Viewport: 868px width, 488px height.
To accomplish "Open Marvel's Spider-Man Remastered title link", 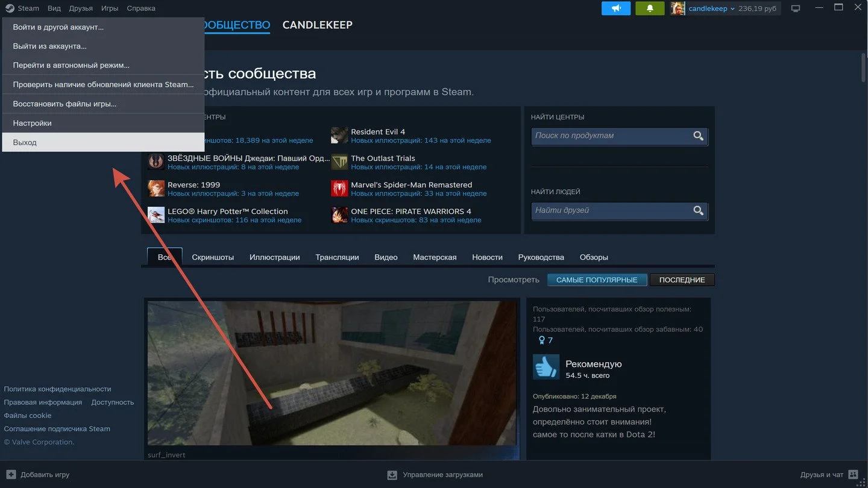I will (412, 185).
